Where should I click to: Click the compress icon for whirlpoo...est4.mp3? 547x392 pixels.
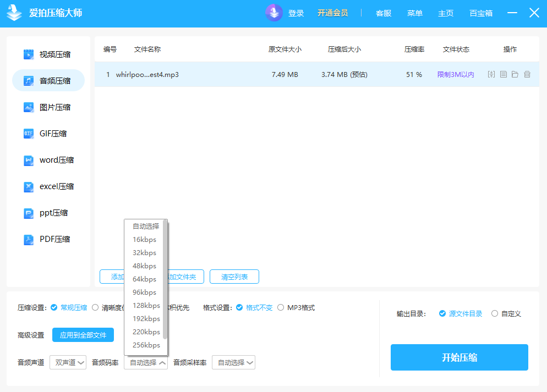pyautogui.click(x=491, y=74)
